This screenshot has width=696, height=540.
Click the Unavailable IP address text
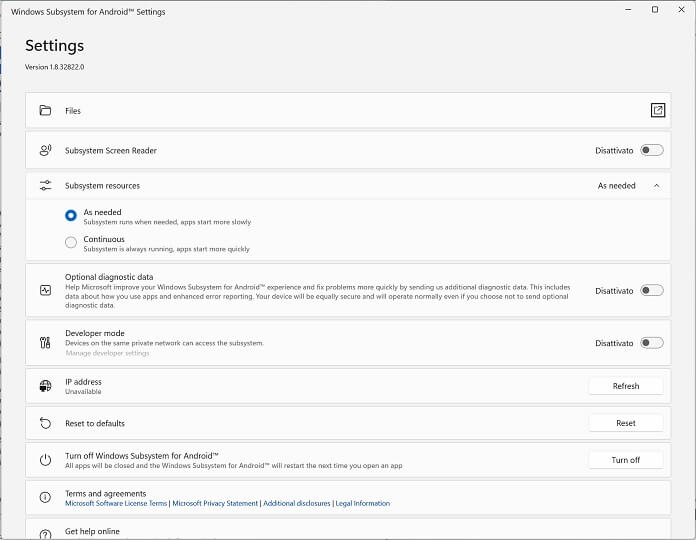83,391
